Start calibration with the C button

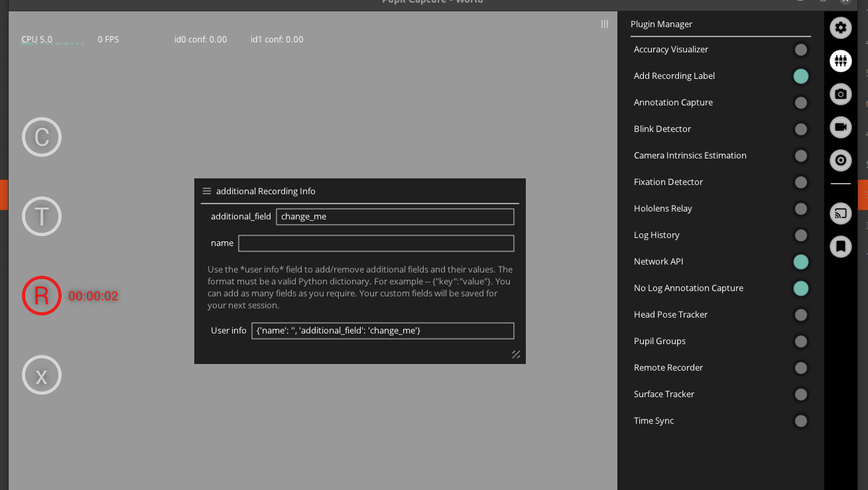pyautogui.click(x=42, y=137)
